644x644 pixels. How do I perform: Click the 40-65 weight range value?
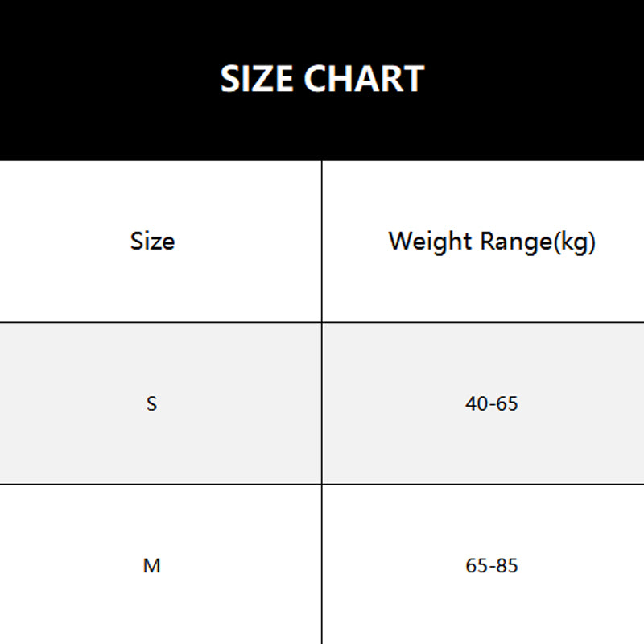(492, 403)
